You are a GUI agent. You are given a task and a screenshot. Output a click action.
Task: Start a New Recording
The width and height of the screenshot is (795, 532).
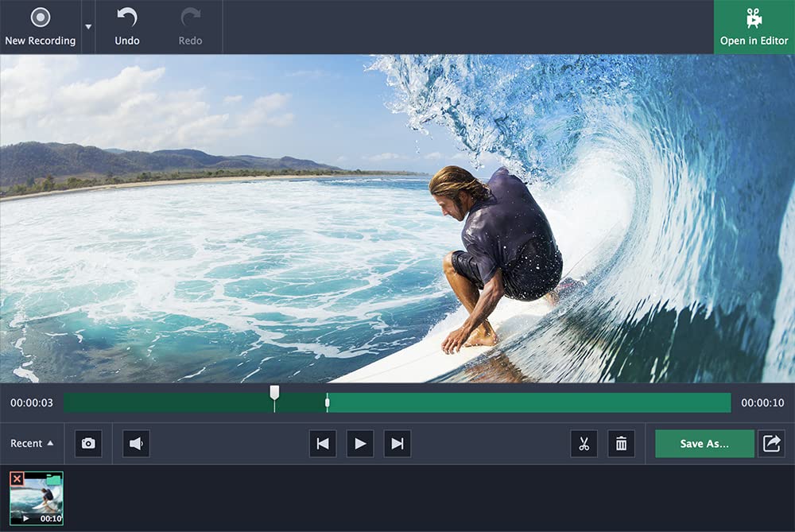click(40, 27)
